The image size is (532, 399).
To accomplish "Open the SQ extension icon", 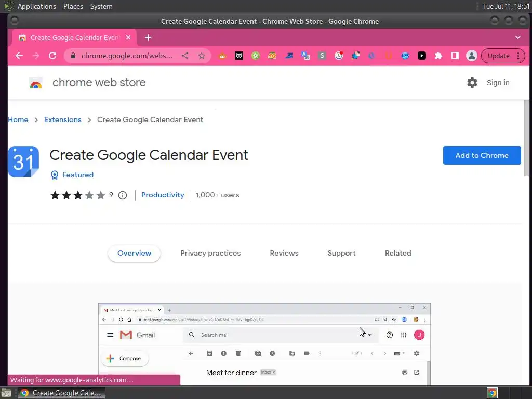I will pyautogui.click(x=272, y=56).
